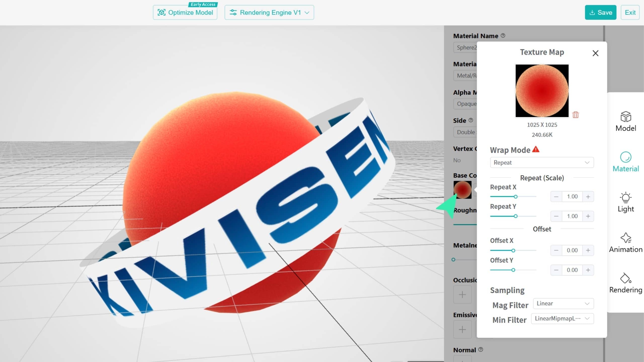Click the Metalness slider handle
The height and width of the screenshot is (362, 644).
pyautogui.click(x=453, y=259)
